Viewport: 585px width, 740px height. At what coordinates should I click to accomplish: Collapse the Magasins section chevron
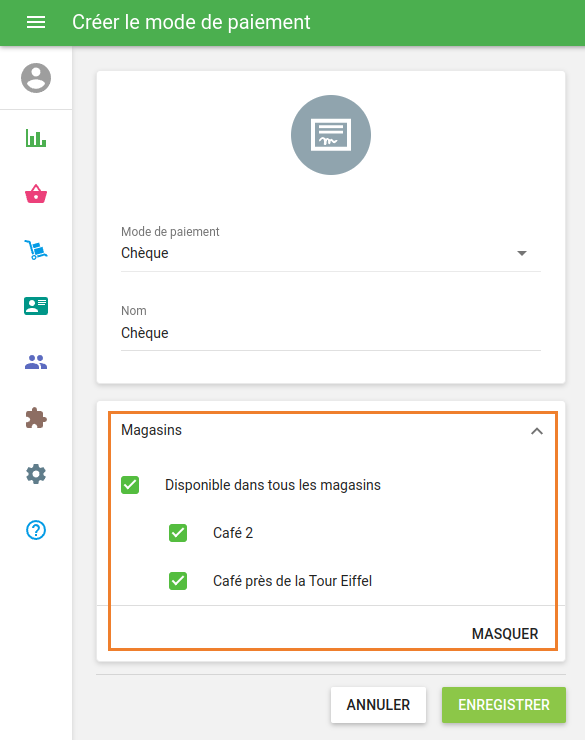pyautogui.click(x=537, y=431)
